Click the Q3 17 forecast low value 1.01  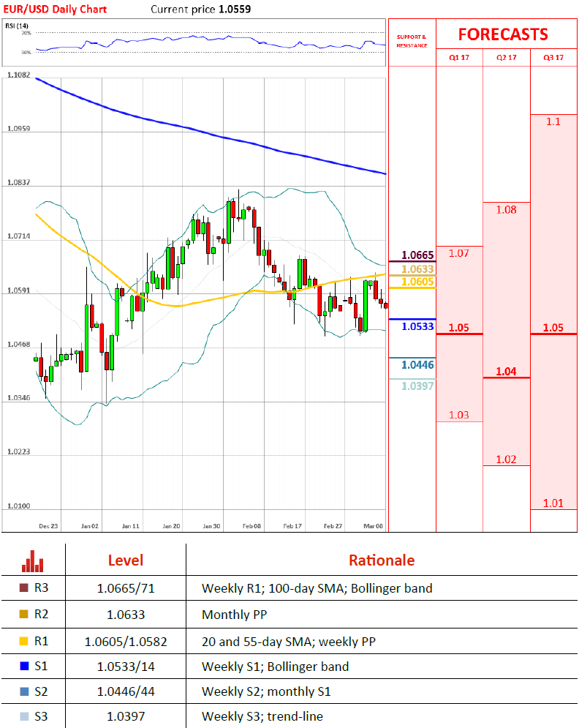coord(553,503)
